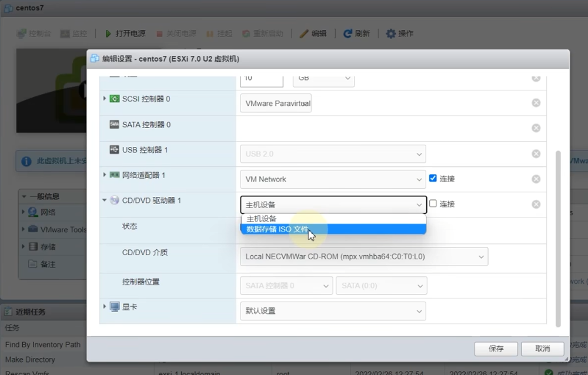Image resolution: width=588 pixels, height=375 pixels.
Task: Click the edit settings dialog title icon
Action: click(95, 59)
